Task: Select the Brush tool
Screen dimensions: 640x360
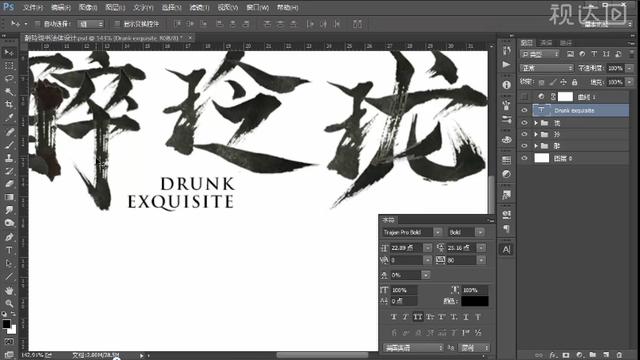Action: point(9,145)
